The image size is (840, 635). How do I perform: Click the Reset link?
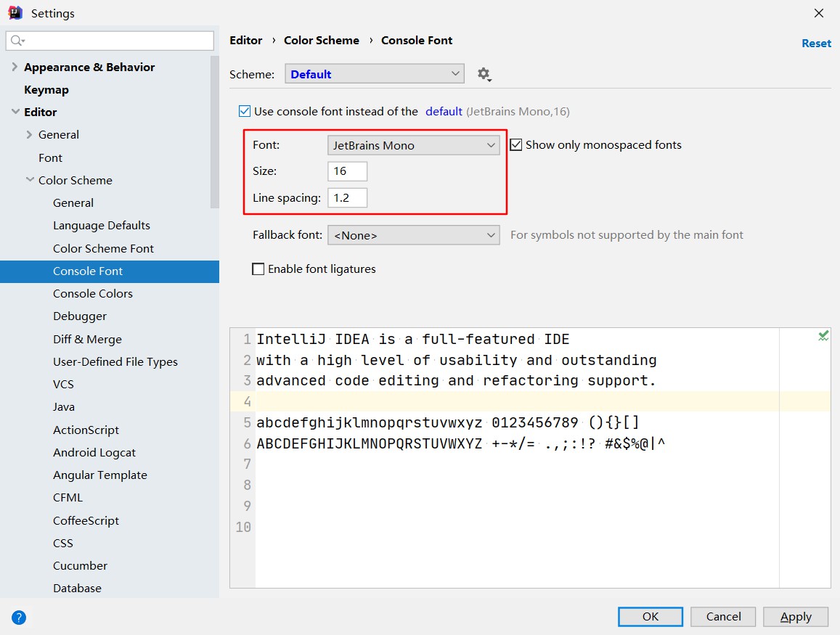click(x=816, y=44)
